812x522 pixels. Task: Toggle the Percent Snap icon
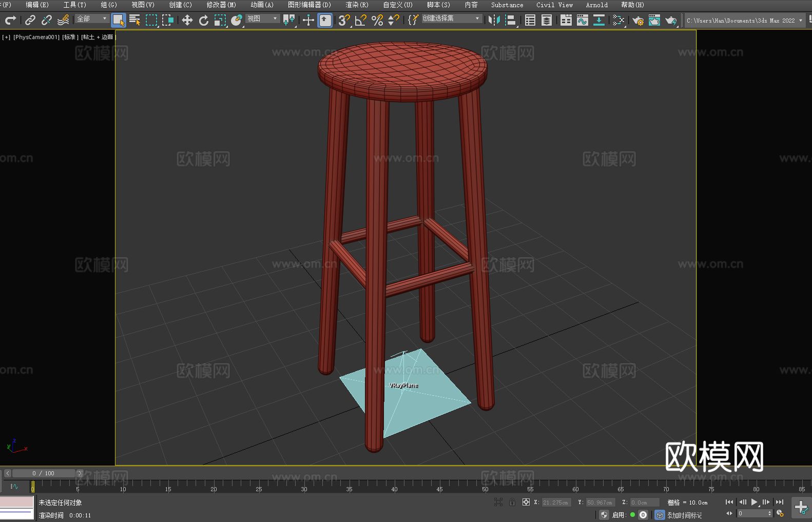[x=377, y=20]
